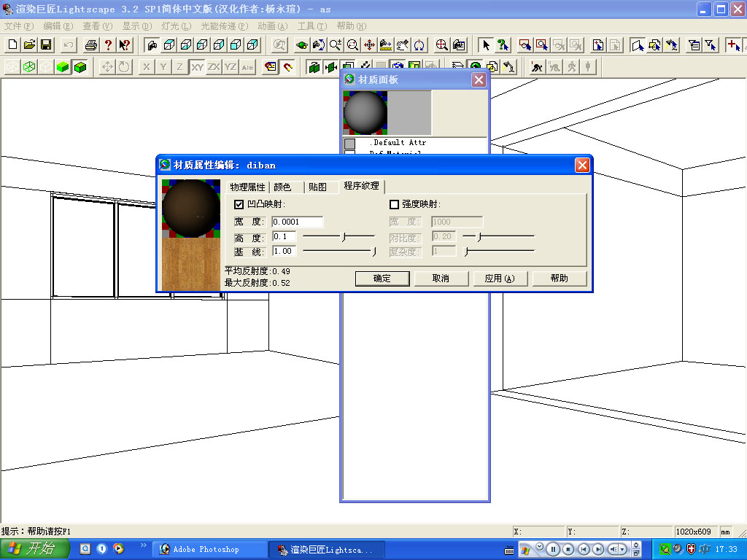The image size is (747, 560).
Task: Open the 文件 File menu
Action: click(18, 26)
